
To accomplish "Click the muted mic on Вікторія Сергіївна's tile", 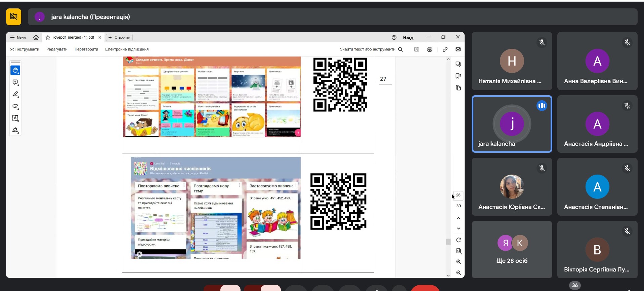I will click(x=627, y=231).
